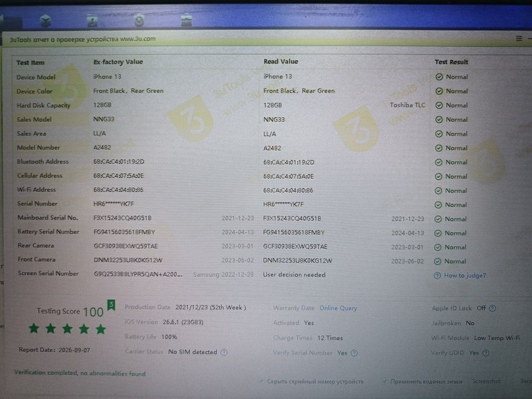Click the green badge beside the Testing Score 100
Screen dimensions: 532x399
112,305
